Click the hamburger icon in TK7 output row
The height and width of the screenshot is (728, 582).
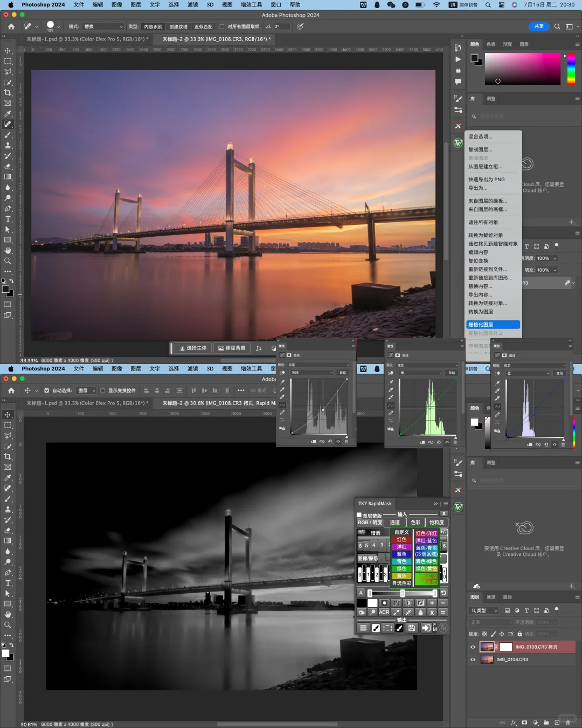[x=363, y=628]
